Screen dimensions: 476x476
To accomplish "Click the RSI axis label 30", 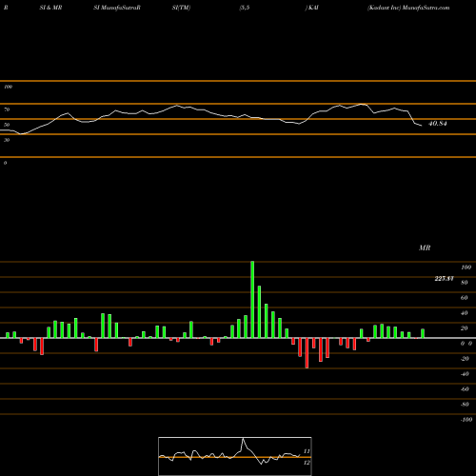I will [x=7, y=140].
